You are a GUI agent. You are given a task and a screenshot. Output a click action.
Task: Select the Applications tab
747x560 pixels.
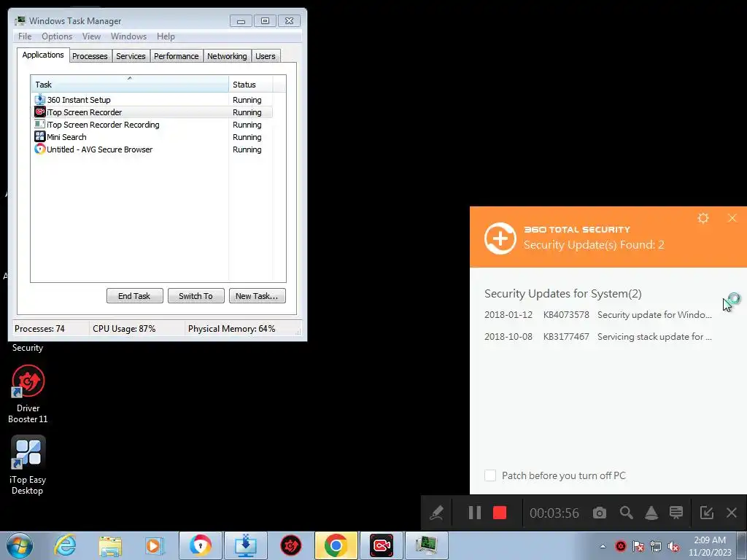tap(43, 55)
